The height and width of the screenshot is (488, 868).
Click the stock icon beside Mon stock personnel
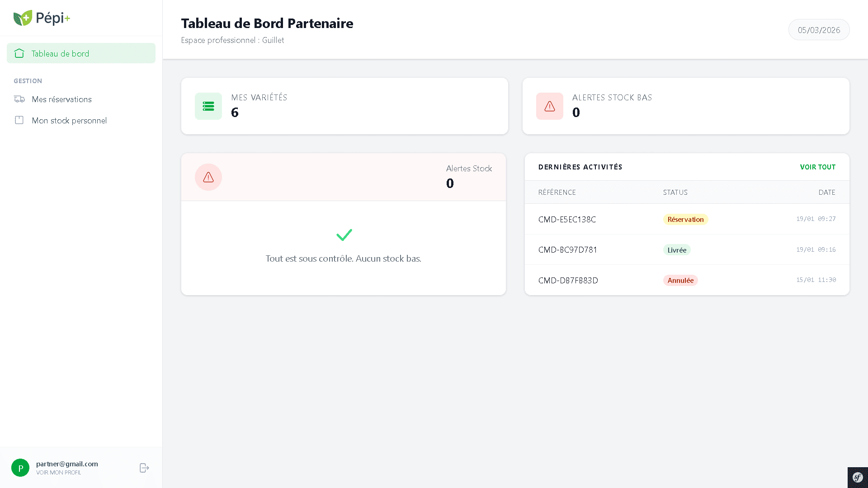[x=19, y=120]
